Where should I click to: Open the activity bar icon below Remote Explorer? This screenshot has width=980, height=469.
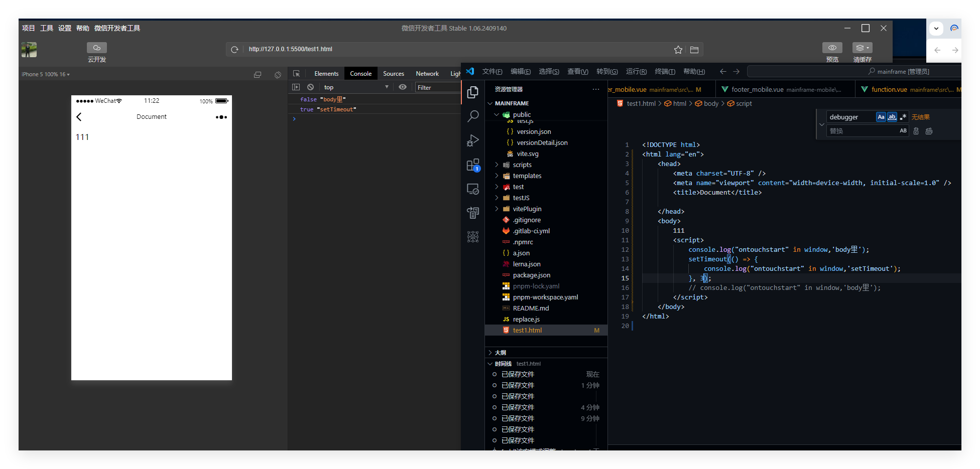click(x=473, y=213)
